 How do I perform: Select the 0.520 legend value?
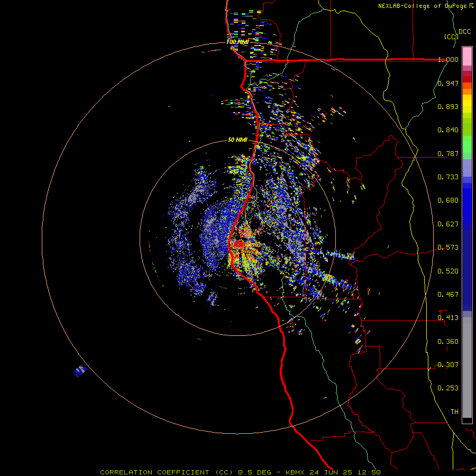click(x=448, y=271)
